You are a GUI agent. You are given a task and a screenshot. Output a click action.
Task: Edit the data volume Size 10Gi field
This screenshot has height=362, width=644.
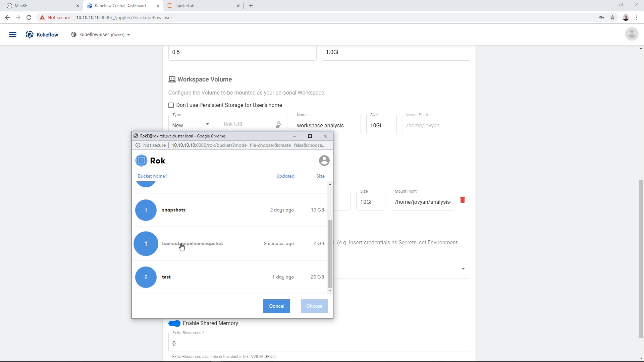click(x=371, y=201)
